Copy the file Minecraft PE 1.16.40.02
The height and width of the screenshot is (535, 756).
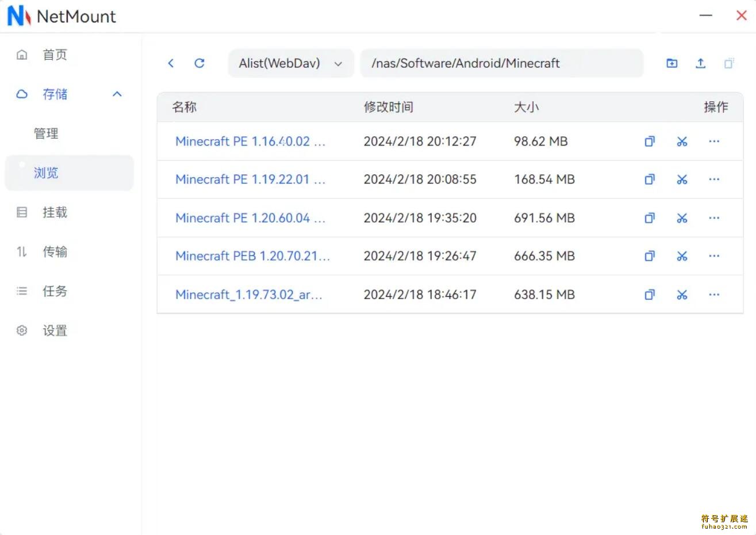point(650,141)
